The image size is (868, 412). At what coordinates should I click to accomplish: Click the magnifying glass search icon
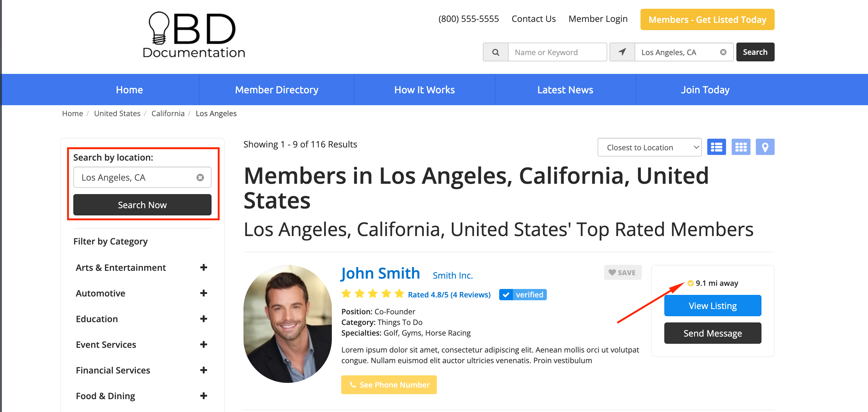coord(495,52)
